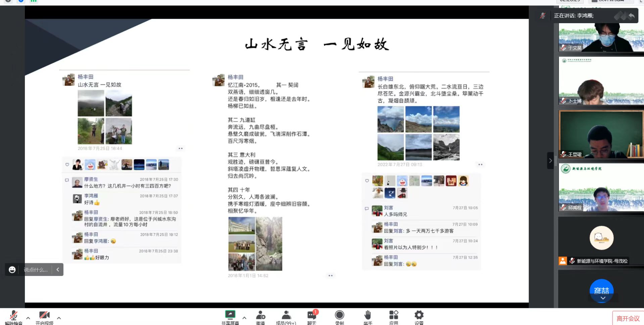Expand video options arrow beside camera

coord(59,318)
